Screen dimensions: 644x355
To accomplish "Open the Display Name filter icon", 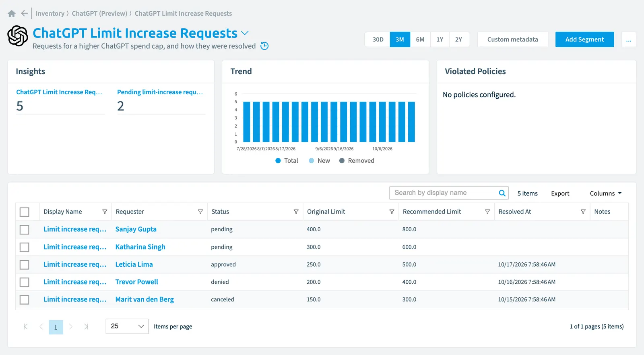I will point(105,212).
